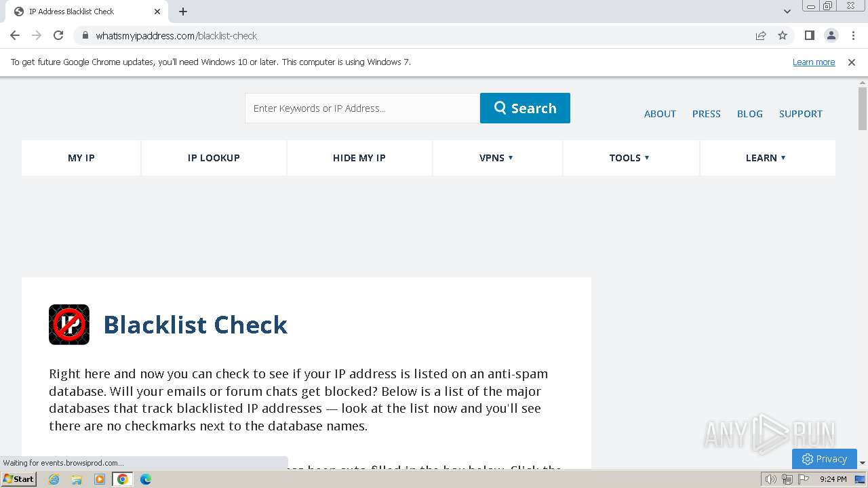Expand the TOOLS dropdown menu
The height and width of the screenshot is (488, 868).
629,158
